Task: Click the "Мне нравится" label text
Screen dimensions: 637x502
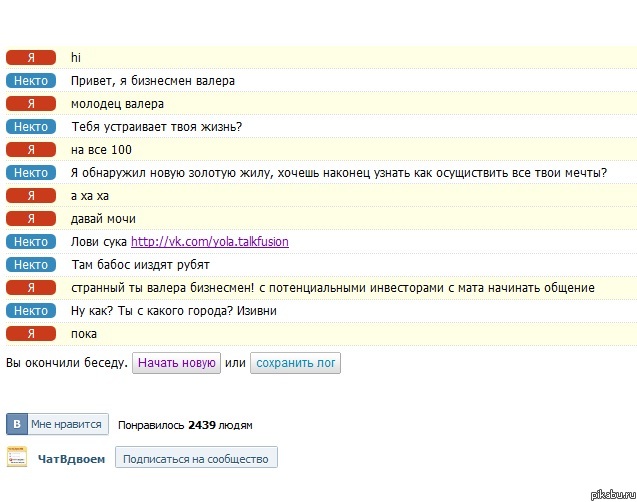Action: click(66, 424)
